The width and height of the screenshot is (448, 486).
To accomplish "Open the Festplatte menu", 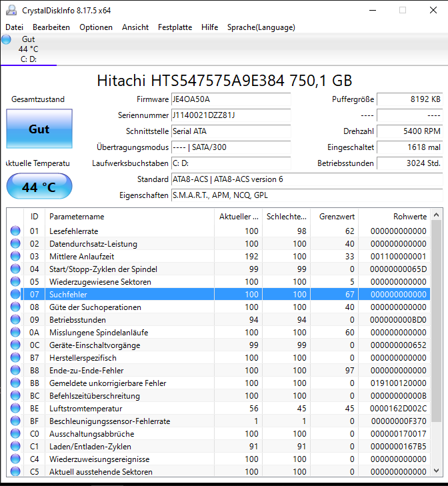I will pyautogui.click(x=175, y=27).
